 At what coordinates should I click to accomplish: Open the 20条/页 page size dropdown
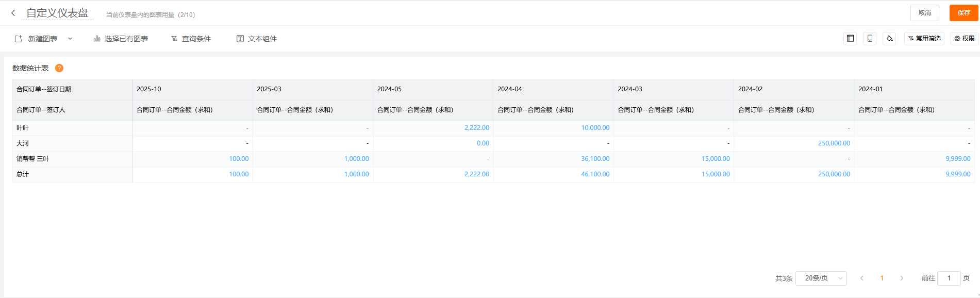tap(821, 278)
